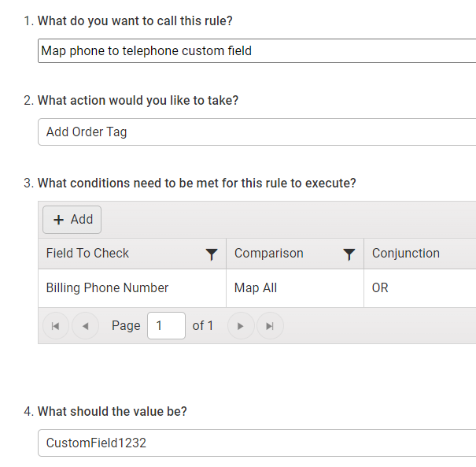Viewport: 476px width, 467px height.
Task: Open the Field To Check column filter
Action: coord(212,254)
